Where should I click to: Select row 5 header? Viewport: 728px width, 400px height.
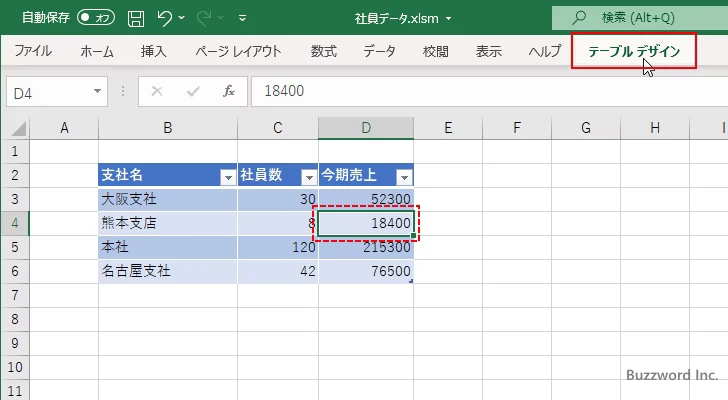point(15,247)
